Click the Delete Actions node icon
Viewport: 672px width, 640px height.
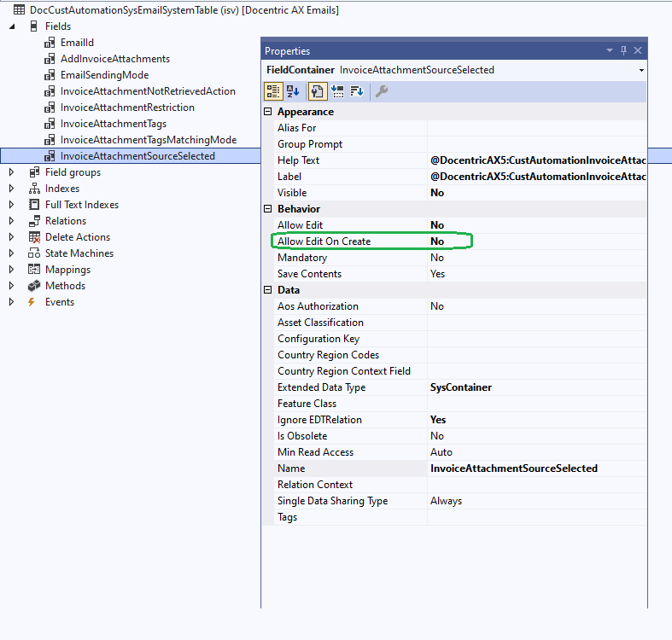point(34,237)
